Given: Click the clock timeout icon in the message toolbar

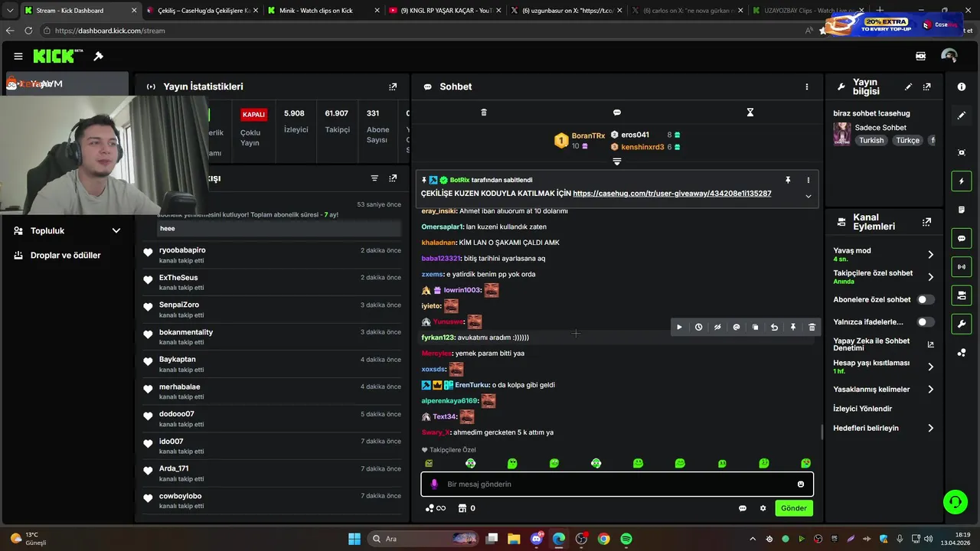Looking at the screenshot, I should [x=698, y=328].
